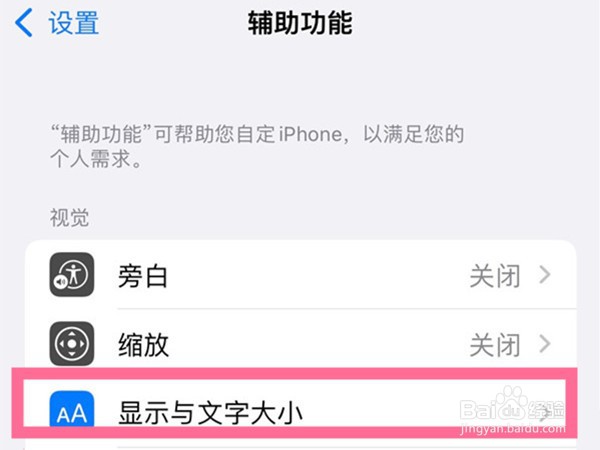Click the word iPhone in the description
This screenshot has height=450, width=600.
(x=310, y=134)
